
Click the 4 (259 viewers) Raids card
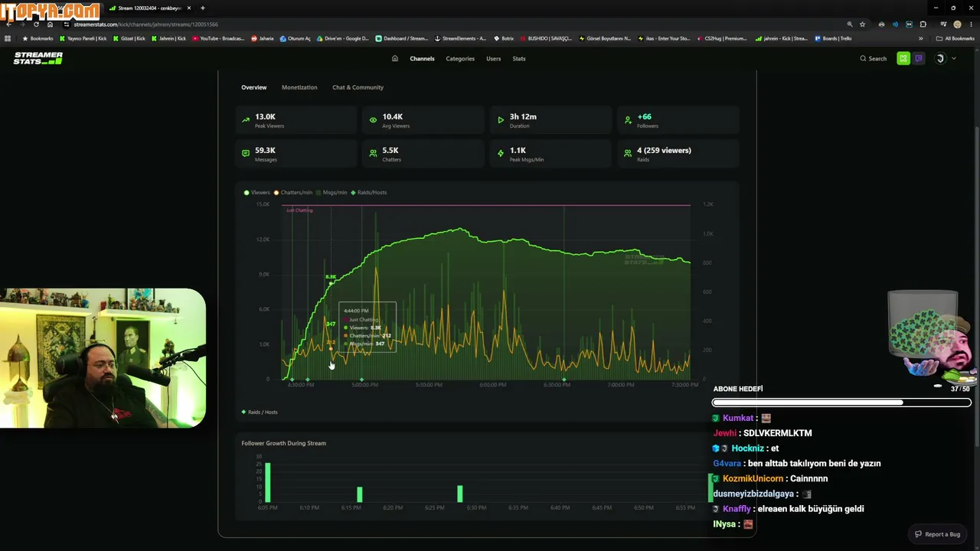tap(678, 154)
